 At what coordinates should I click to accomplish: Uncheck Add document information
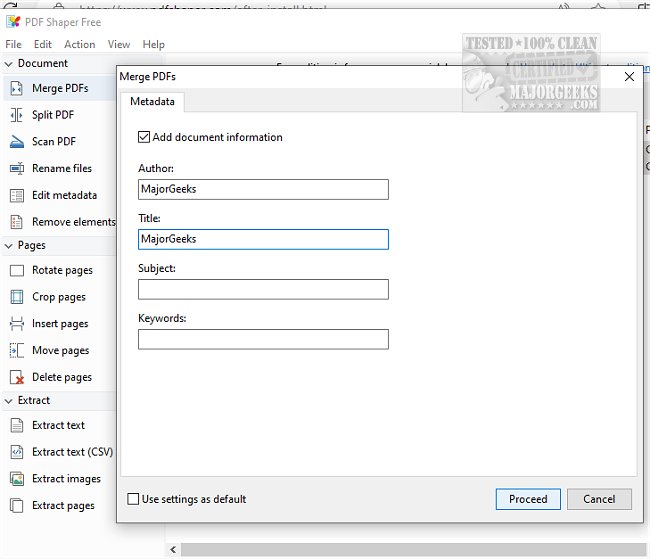[143, 137]
